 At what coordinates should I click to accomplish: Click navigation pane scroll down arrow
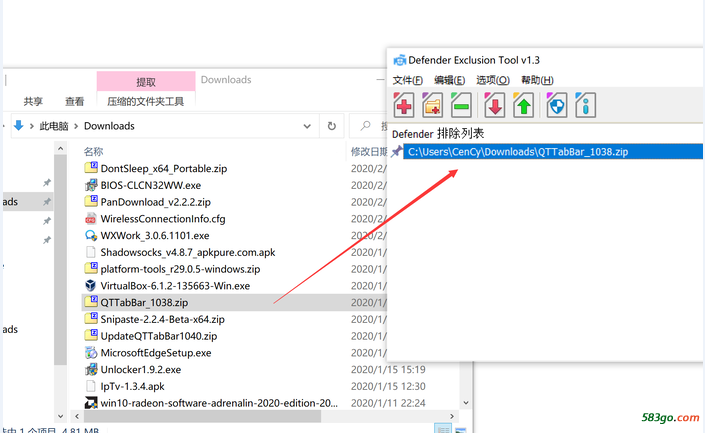[61, 416]
